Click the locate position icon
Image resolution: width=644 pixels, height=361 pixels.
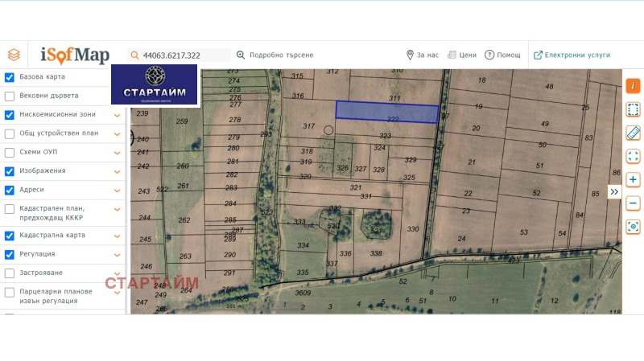tap(633, 227)
